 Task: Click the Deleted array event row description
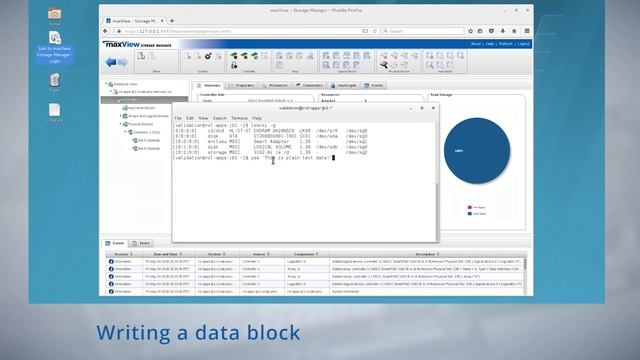pos(406,276)
